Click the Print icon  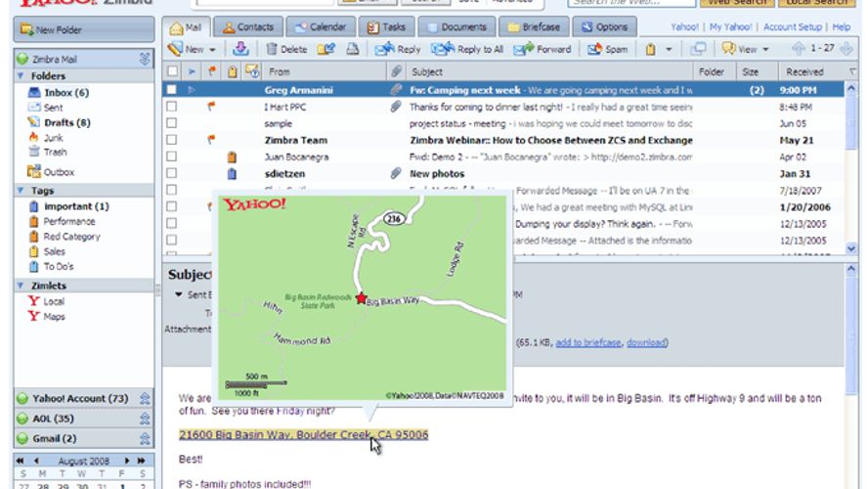click(x=353, y=49)
